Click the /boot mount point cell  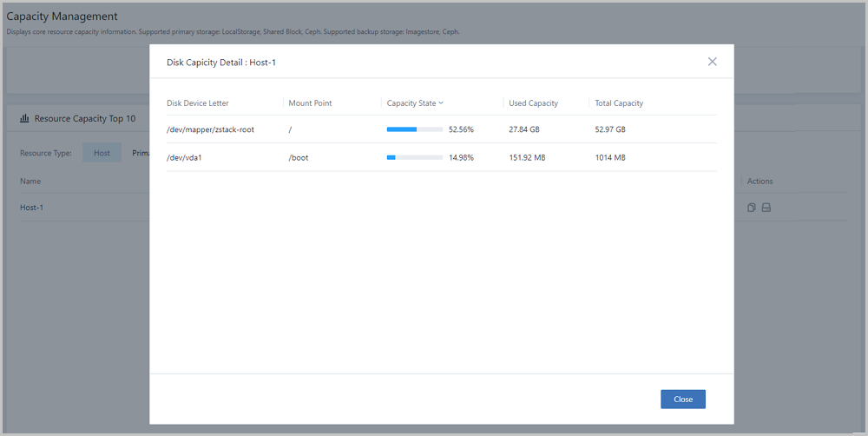299,157
